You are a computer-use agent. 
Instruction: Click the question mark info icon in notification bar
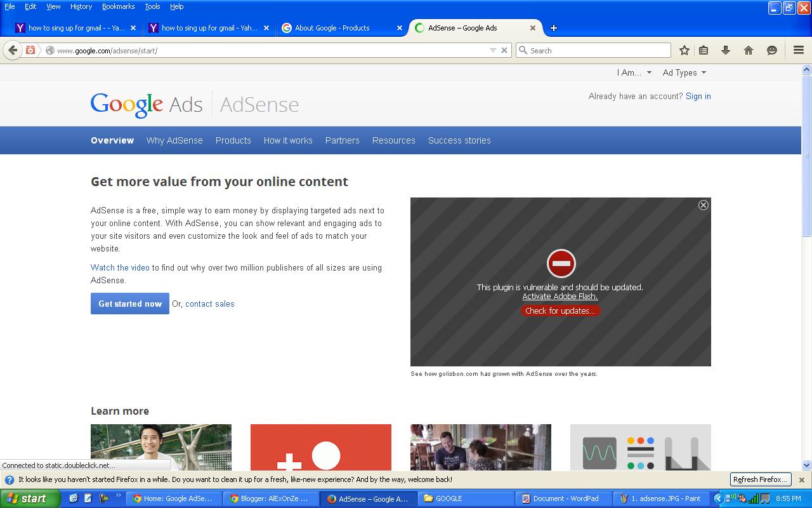(10, 480)
